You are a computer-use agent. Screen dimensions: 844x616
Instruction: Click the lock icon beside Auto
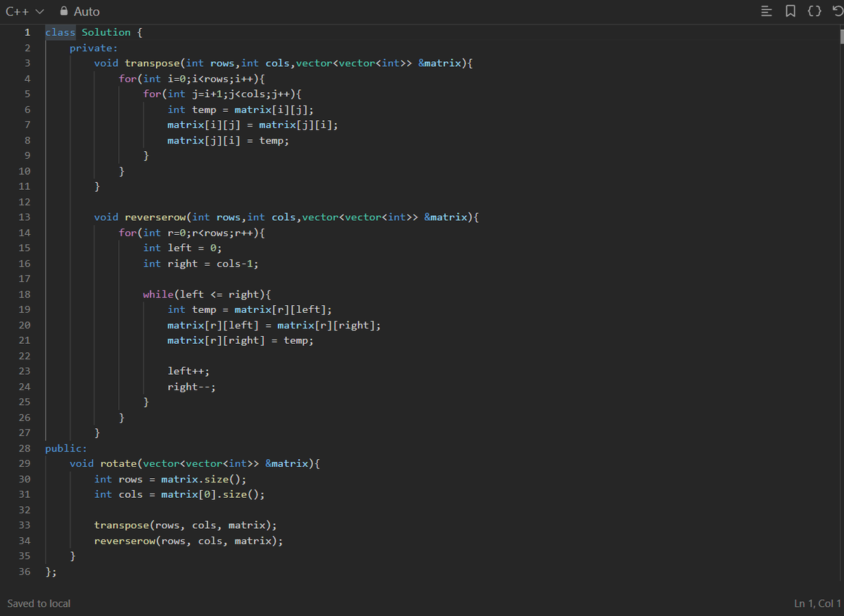tap(64, 11)
